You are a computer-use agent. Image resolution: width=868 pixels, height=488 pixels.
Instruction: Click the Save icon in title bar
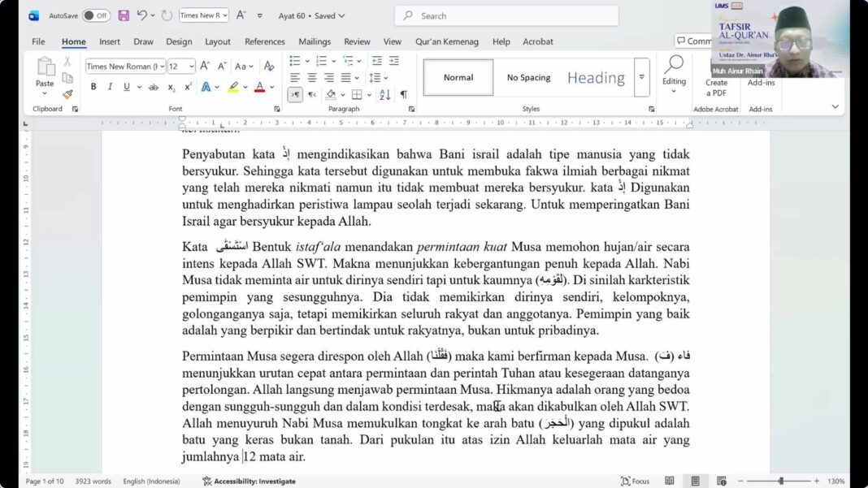tap(124, 15)
